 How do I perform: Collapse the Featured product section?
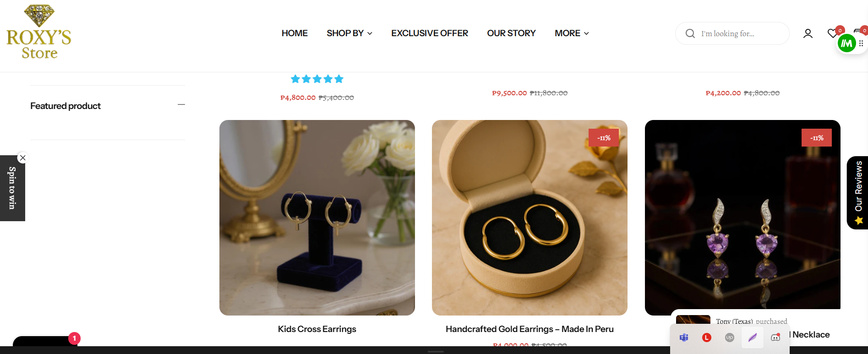pyautogui.click(x=181, y=105)
